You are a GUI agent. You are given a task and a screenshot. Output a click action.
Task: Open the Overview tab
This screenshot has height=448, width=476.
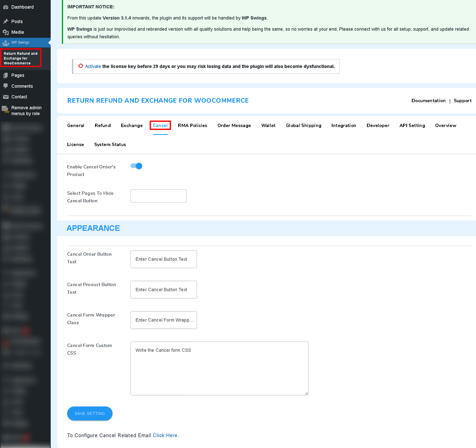click(446, 126)
